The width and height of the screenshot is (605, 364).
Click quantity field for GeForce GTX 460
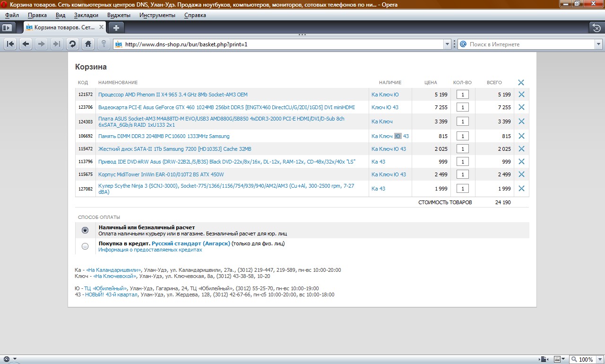pyautogui.click(x=462, y=107)
